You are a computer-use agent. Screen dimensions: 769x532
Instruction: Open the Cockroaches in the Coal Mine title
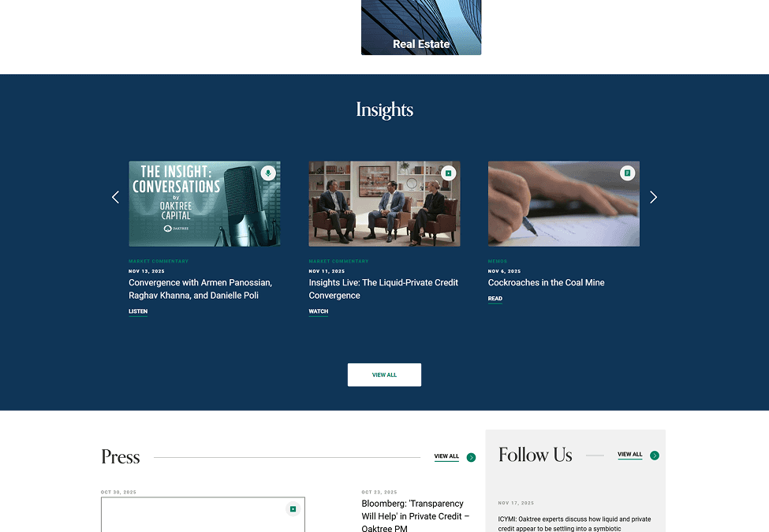coord(546,283)
